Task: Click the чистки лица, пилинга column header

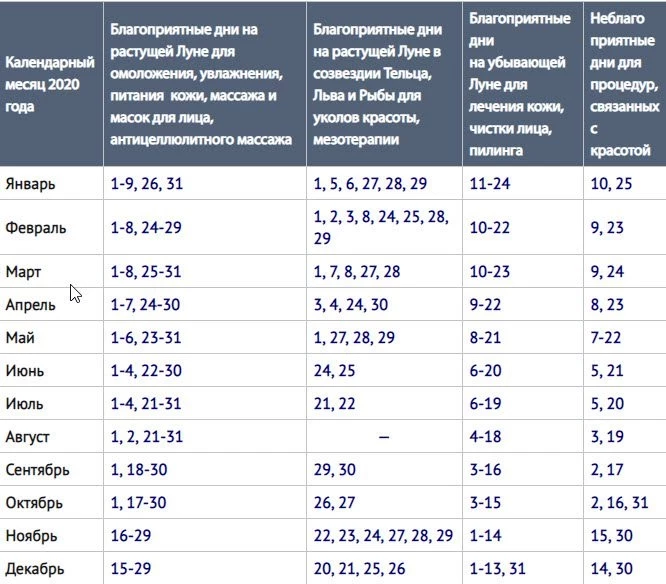Action: [x=522, y=84]
